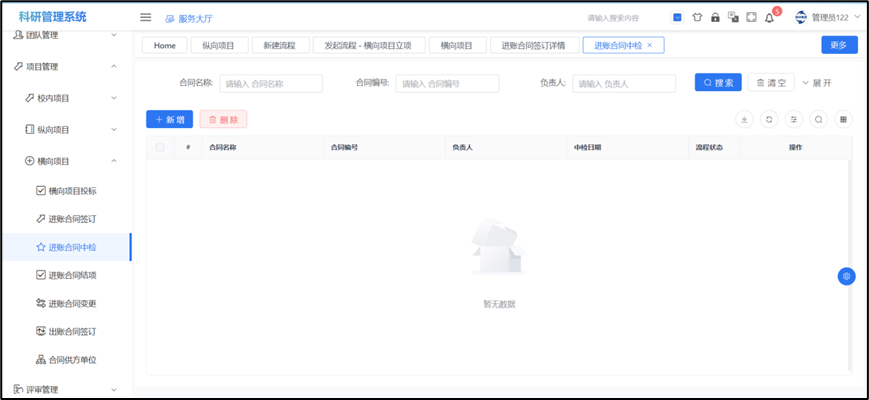This screenshot has width=869, height=400.
Task: Tick the select-all checkbox in table header
Action: pyautogui.click(x=160, y=147)
